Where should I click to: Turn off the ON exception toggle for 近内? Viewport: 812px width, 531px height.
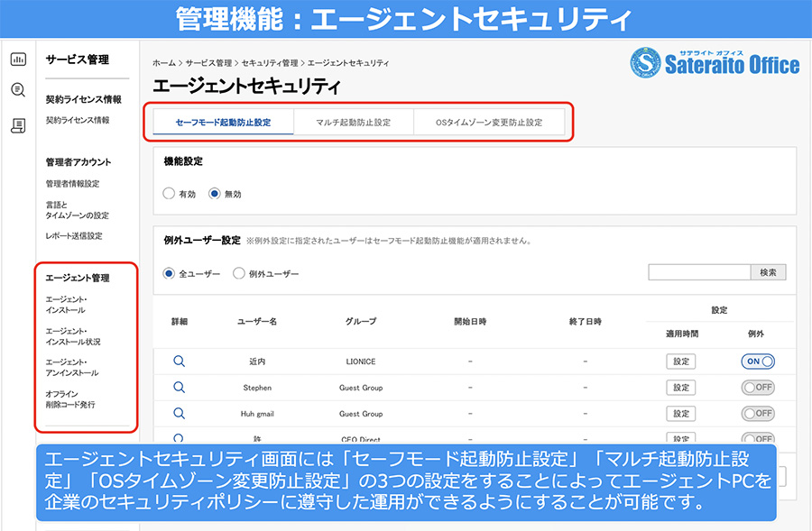758,362
